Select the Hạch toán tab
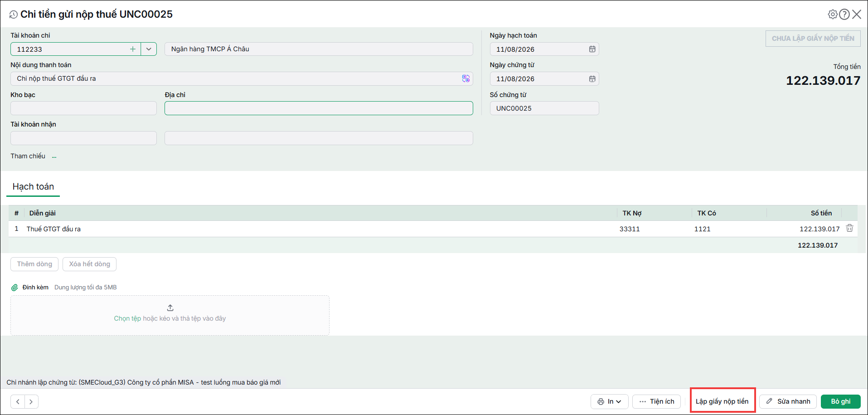Viewport: 868px width, 415px height. click(33, 187)
